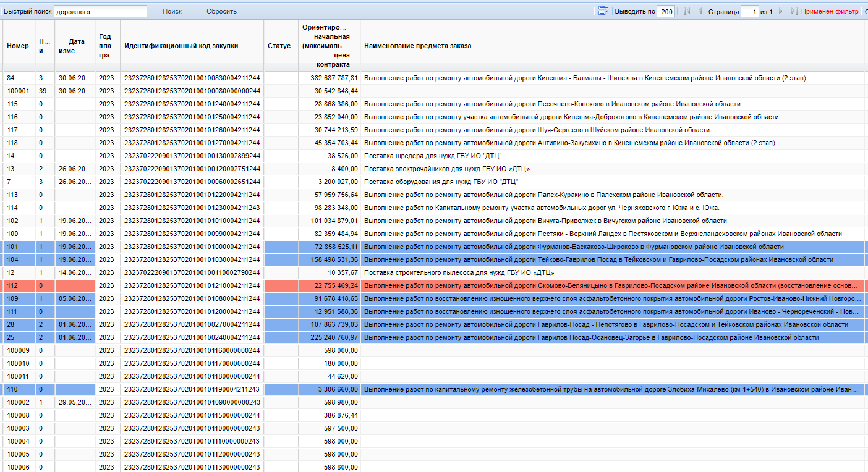Viewport: 868px width, 472px height.
Task: Select the cell with number "100001"
Action: (18, 91)
